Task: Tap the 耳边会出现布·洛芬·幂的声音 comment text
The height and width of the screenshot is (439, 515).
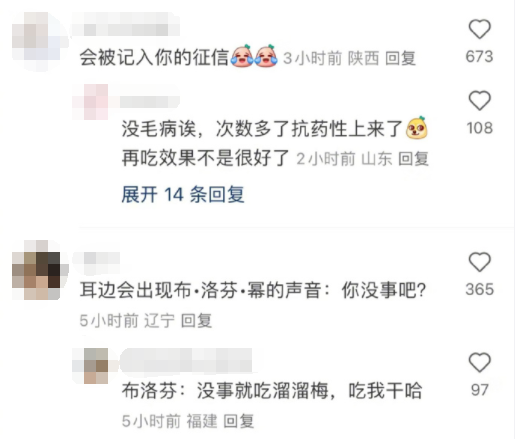Action: coord(253,290)
